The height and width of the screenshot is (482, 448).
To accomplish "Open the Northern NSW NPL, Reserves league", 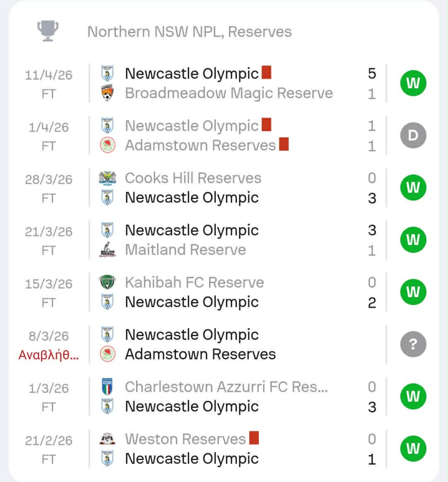I will click(189, 32).
